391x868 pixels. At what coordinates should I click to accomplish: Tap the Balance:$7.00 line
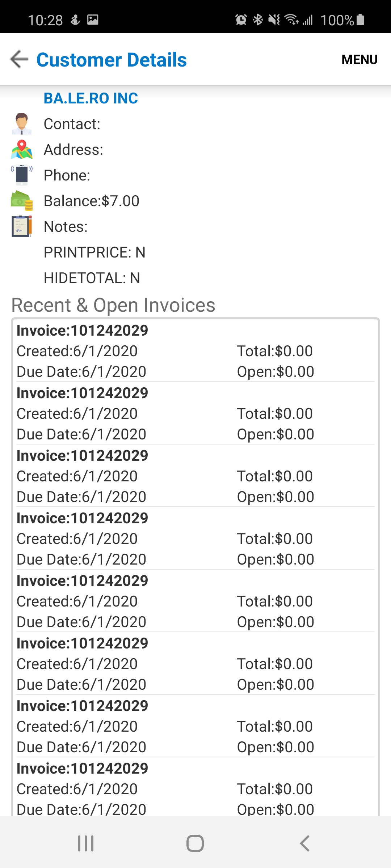click(92, 201)
